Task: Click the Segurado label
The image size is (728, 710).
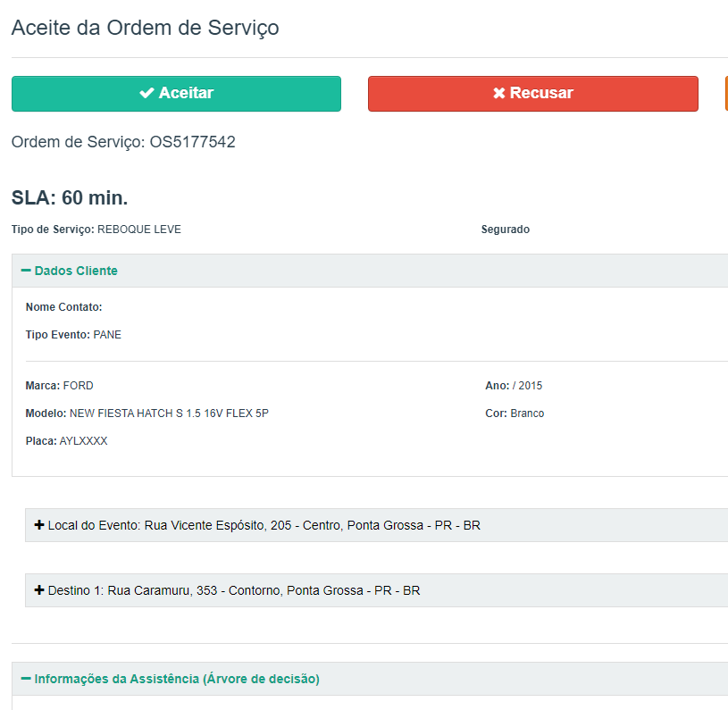Action: (x=505, y=230)
